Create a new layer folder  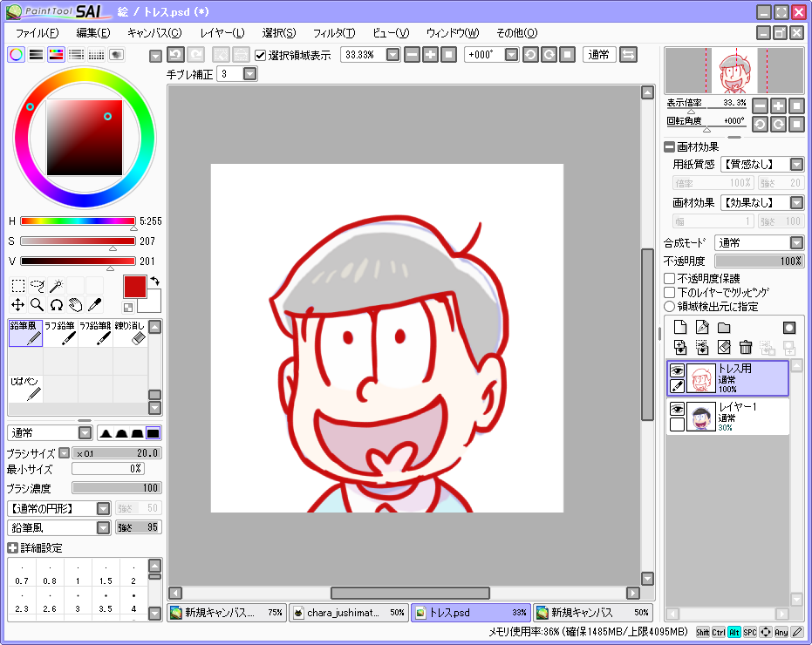tap(724, 327)
